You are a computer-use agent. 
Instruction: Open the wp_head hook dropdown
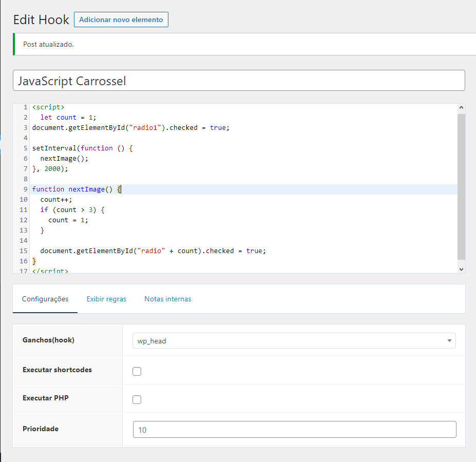[294, 340]
